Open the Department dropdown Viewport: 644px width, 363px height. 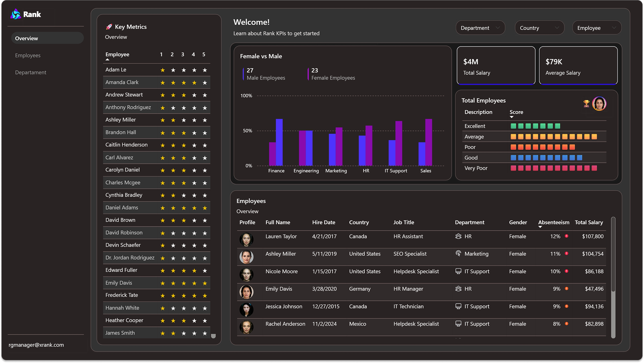coord(480,28)
